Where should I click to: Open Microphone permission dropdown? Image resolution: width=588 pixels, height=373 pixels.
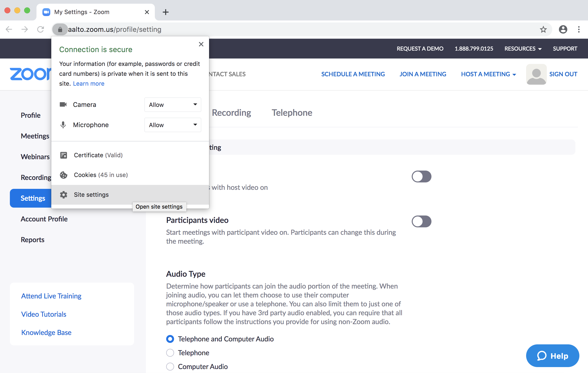point(173,125)
